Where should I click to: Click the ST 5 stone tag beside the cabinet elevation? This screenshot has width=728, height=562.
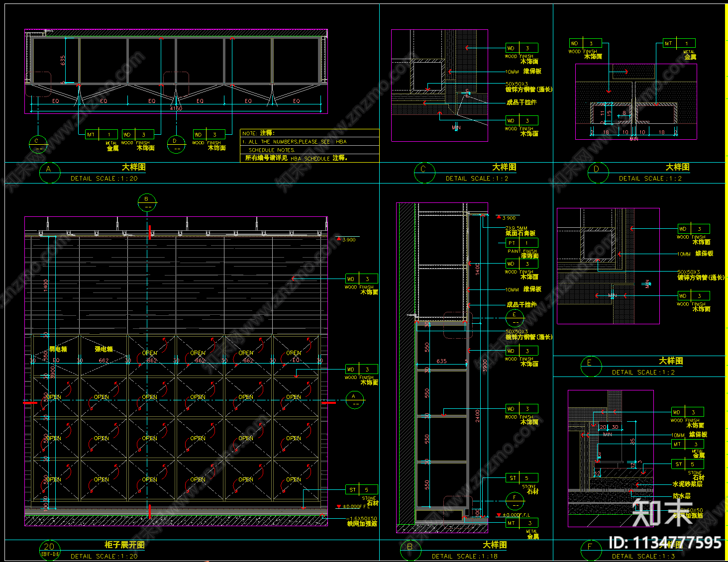pos(362,490)
